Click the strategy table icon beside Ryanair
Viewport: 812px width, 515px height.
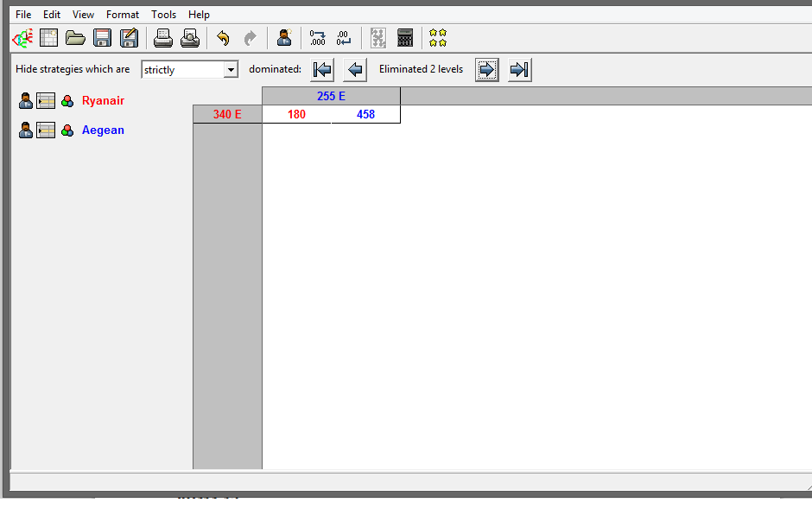(x=46, y=100)
